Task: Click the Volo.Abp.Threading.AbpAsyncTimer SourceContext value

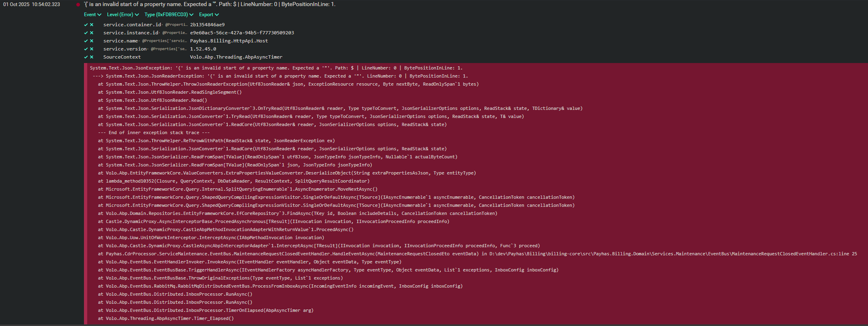Action: click(236, 57)
